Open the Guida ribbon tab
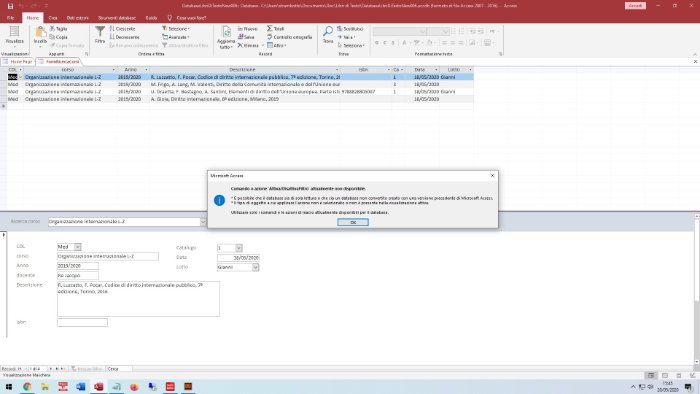 point(151,18)
